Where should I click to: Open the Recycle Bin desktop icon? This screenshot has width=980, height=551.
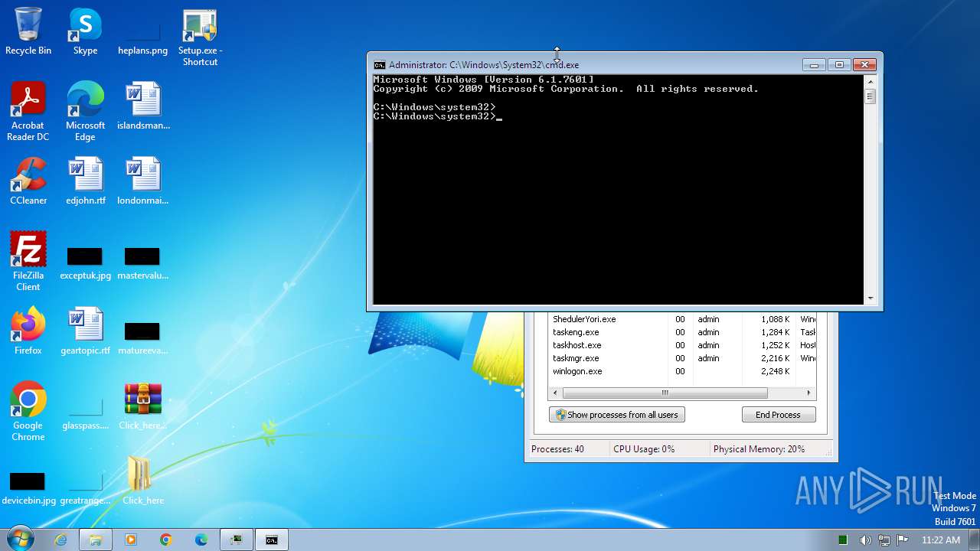pyautogui.click(x=28, y=31)
